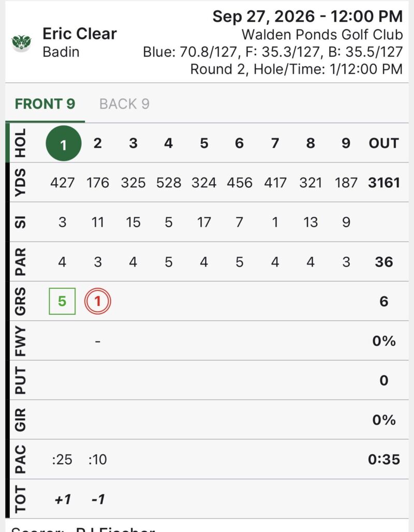Tap the fairway dash on hole 2
The height and width of the screenshot is (532, 414).
98,341
